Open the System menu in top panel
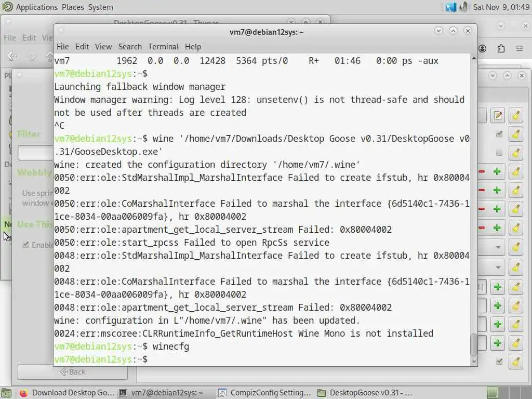The height and width of the screenshot is (399, 532). pyautogui.click(x=100, y=7)
